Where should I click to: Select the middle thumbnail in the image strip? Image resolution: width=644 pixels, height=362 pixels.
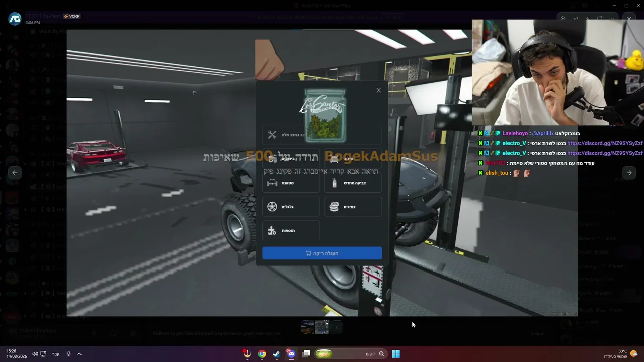[321, 327]
